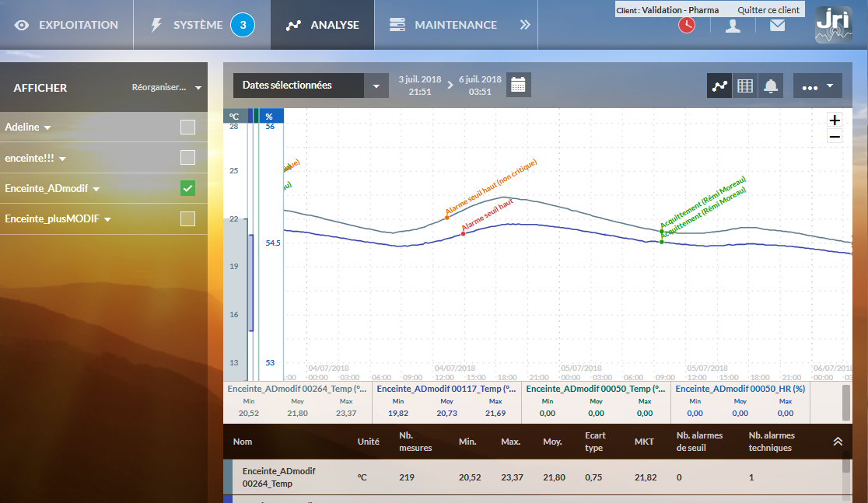Select the curve chart view icon
Screen dimensions: 868x503
pos(719,86)
